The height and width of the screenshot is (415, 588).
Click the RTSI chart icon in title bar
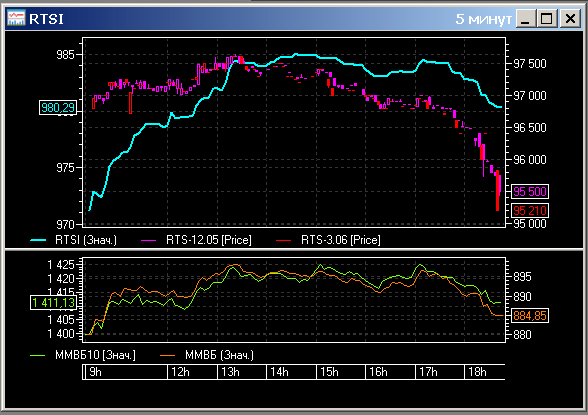pyautogui.click(x=16, y=18)
